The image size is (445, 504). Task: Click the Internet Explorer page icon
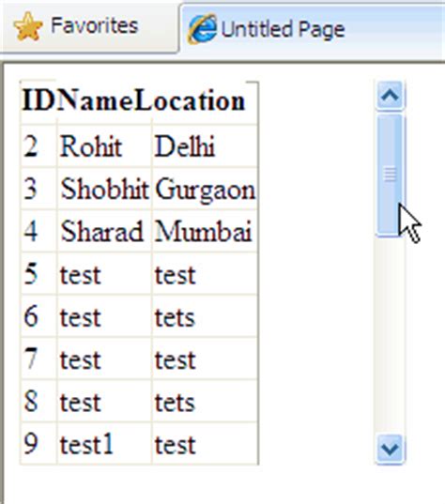202,29
